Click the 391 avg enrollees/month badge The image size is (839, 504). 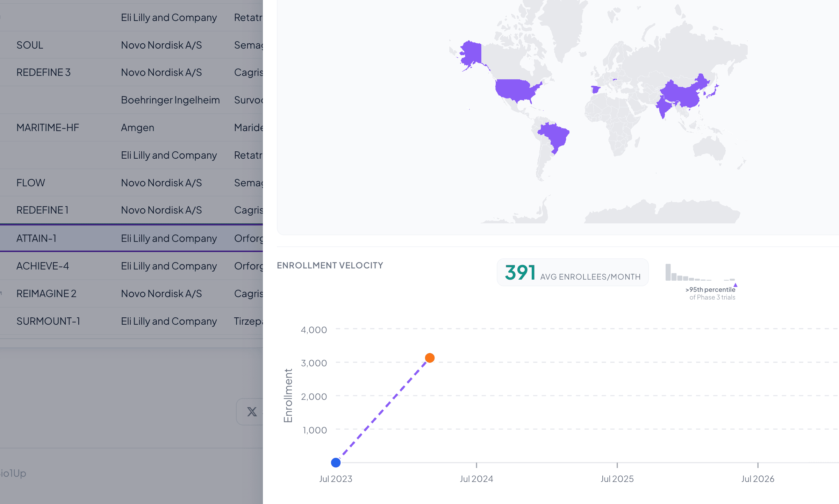(x=572, y=273)
